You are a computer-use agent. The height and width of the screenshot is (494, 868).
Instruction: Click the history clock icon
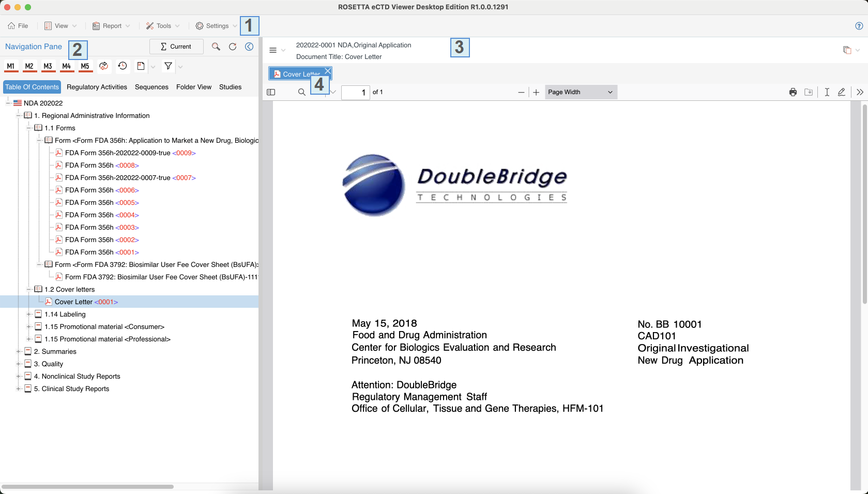[x=123, y=66]
